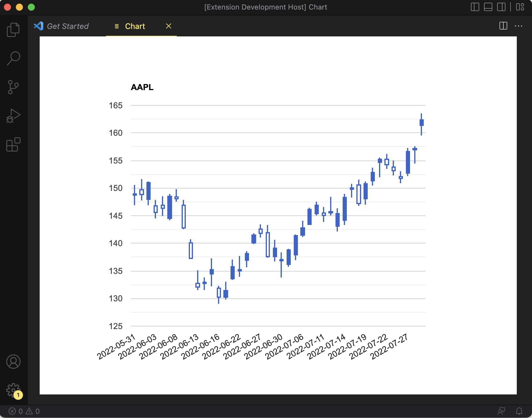Open the notifications bell
Screen dimensions: 532x418
[x=519, y=411]
